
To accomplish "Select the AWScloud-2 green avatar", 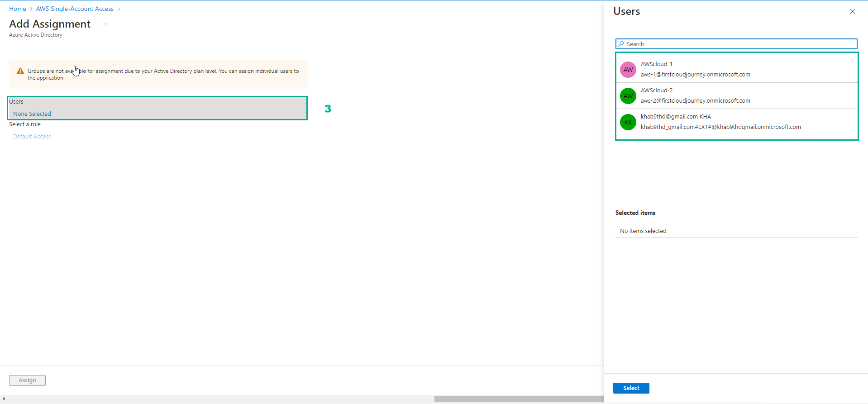I will (628, 96).
